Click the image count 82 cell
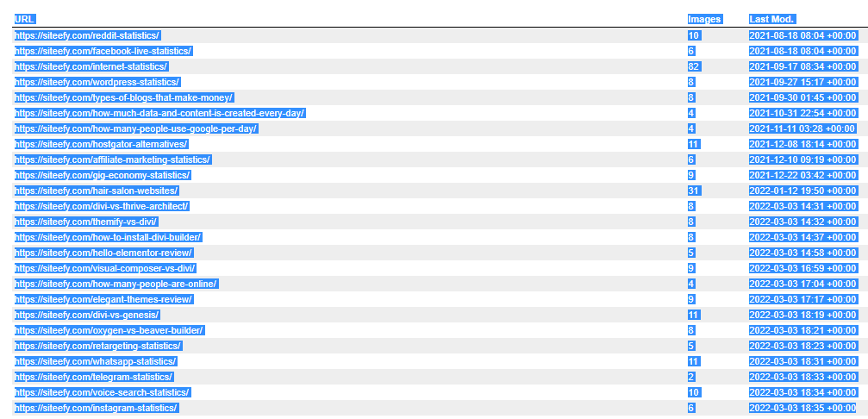Screen dimensions: 868x419 pyautogui.click(x=693, y=66)
